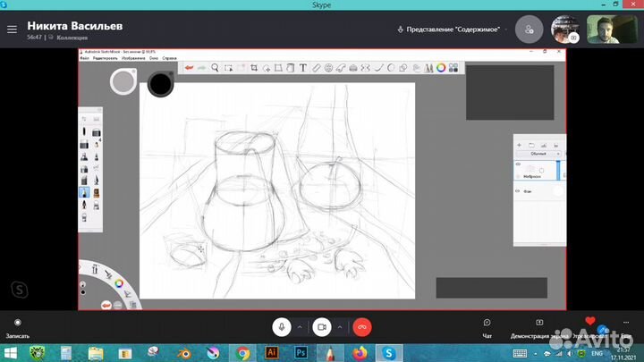This screenshot has height=362, width=644.
Task: Turn off the video camera
Action: pos(322,326)
